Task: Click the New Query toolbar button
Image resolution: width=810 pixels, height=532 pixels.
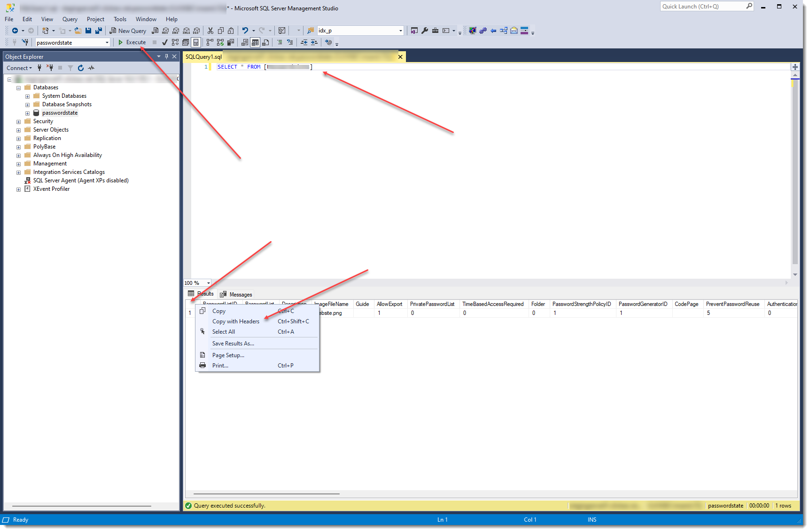Action: [128, 31]
